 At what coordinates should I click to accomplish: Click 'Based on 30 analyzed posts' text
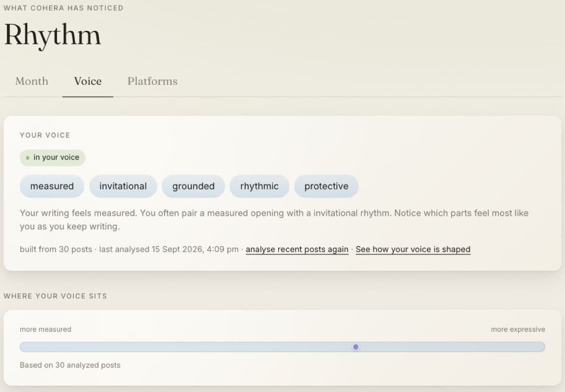pyautogui.click(x=70, y=365)
